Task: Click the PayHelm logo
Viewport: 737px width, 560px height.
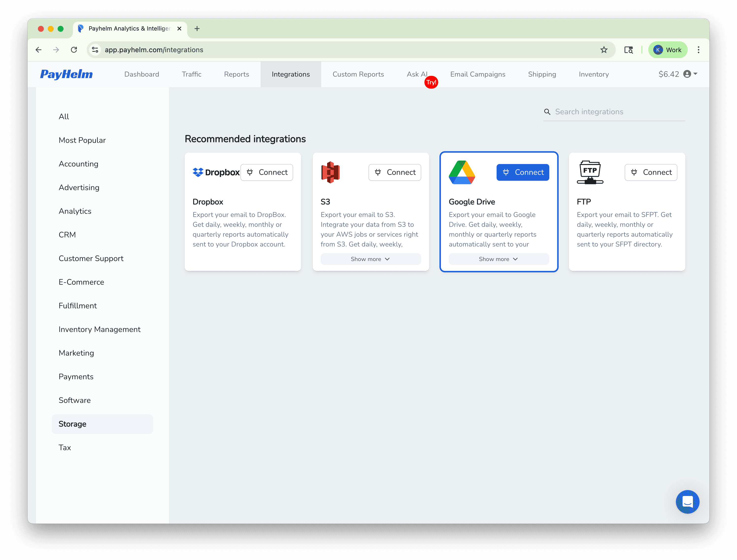Action: tap(66, 74)
